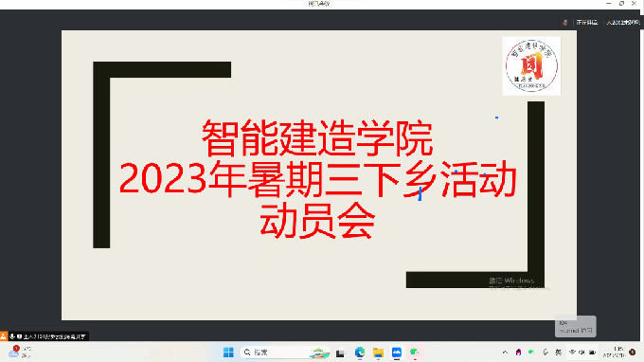Image resolution: width=644 pixels, height=362 pixels.
Task: Click the slide text 动员会
Action: (x=317, y=220)
